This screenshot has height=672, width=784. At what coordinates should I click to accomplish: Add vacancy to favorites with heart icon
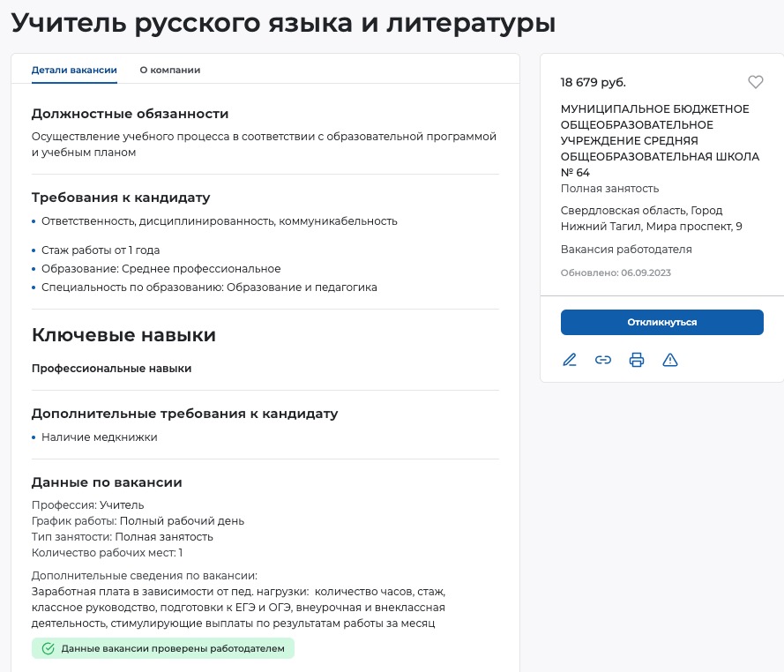[755, 82]
